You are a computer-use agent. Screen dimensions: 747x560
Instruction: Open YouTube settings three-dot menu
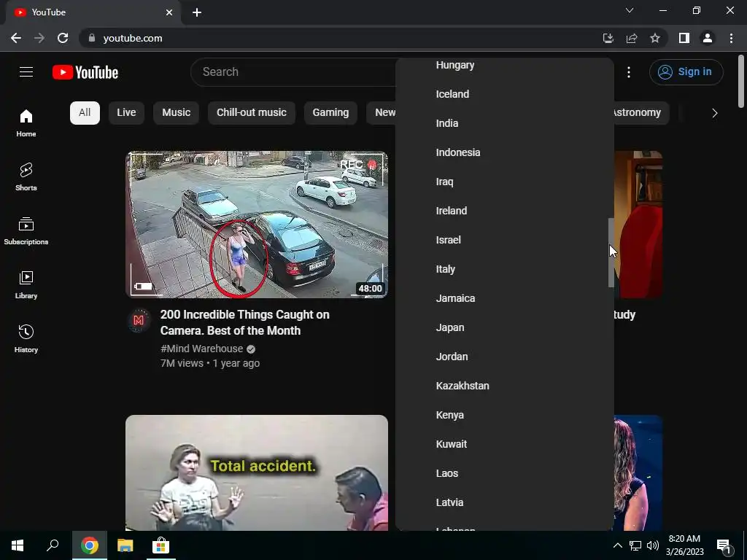(x=629, y=72)
